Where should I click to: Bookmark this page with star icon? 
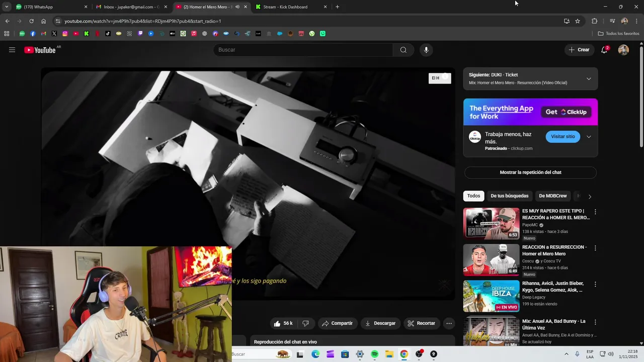[x=578, y=21]
